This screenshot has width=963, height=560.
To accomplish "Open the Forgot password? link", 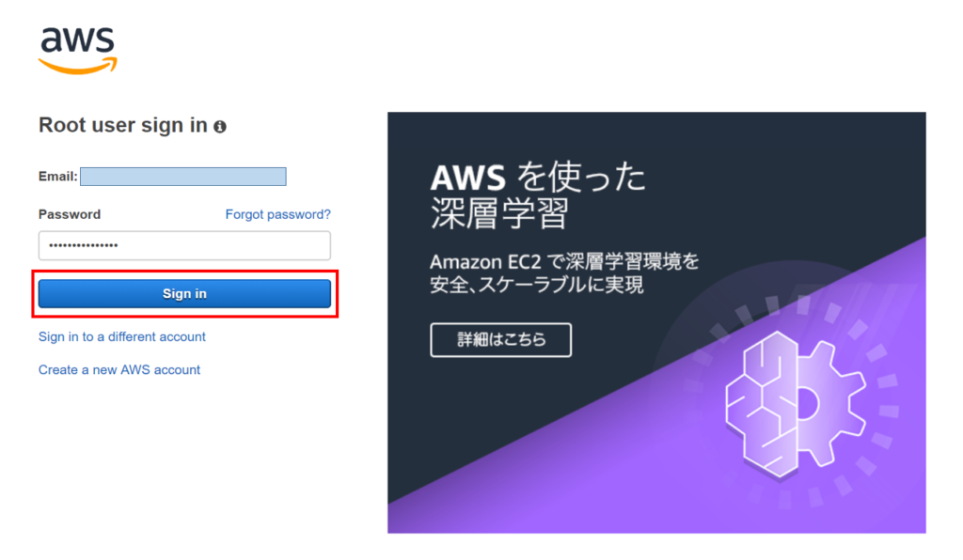I will [277, 214].
